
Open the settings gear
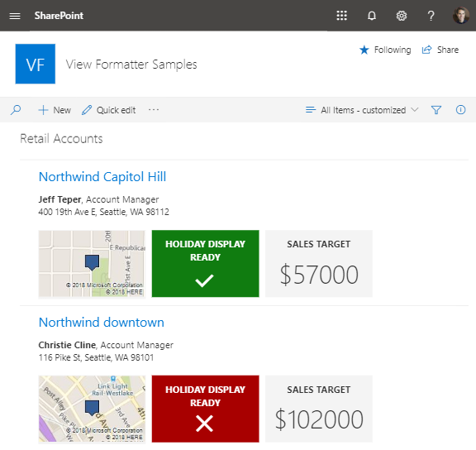point(402,16)
